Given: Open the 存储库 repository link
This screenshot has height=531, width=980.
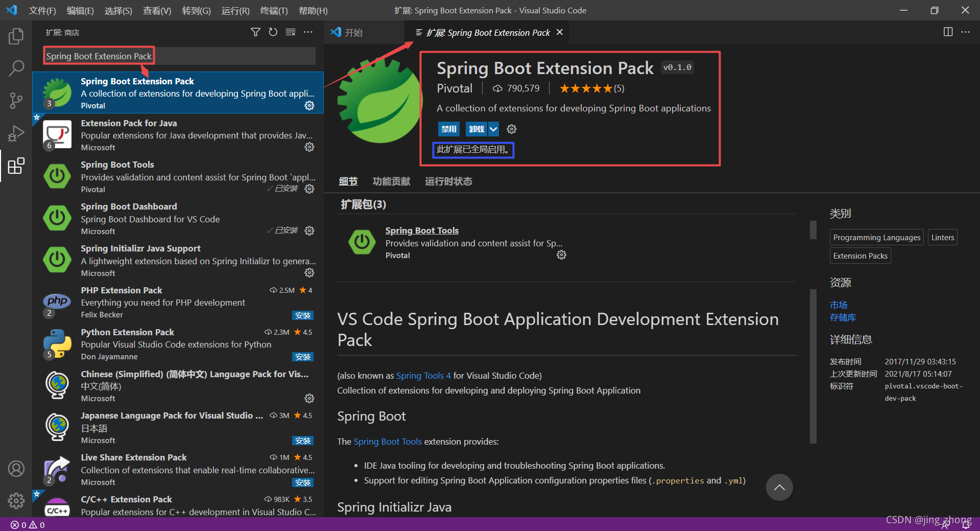Looking at the screenshot, I should (843, 317).
